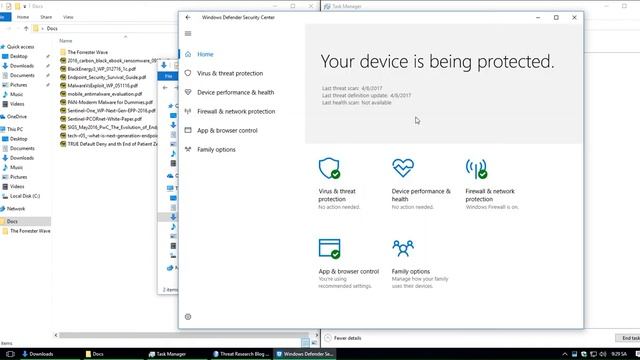Open the Device performance & health tile label
Screen dimensions: 640x360
421,195
